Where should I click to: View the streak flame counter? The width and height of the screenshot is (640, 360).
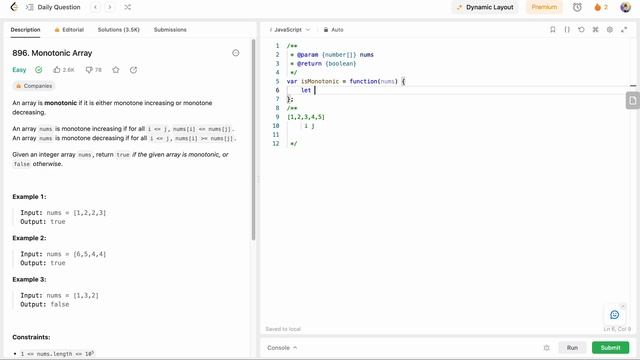pyautogui.click(x=601, y=7)
